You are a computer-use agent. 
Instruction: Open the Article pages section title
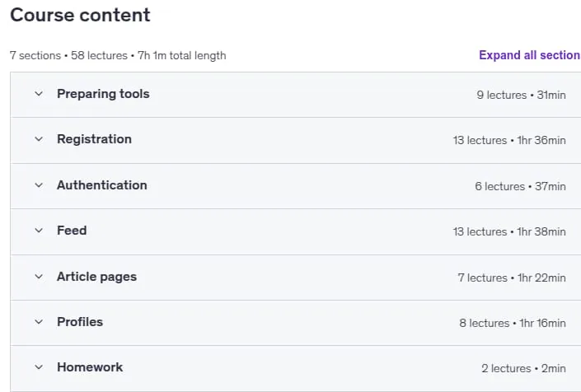96,277
